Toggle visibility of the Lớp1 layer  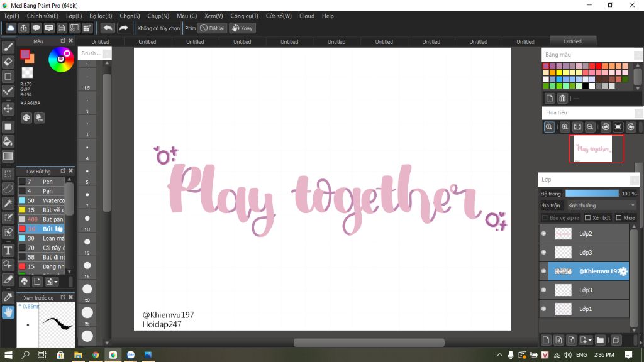click(544, 309)
